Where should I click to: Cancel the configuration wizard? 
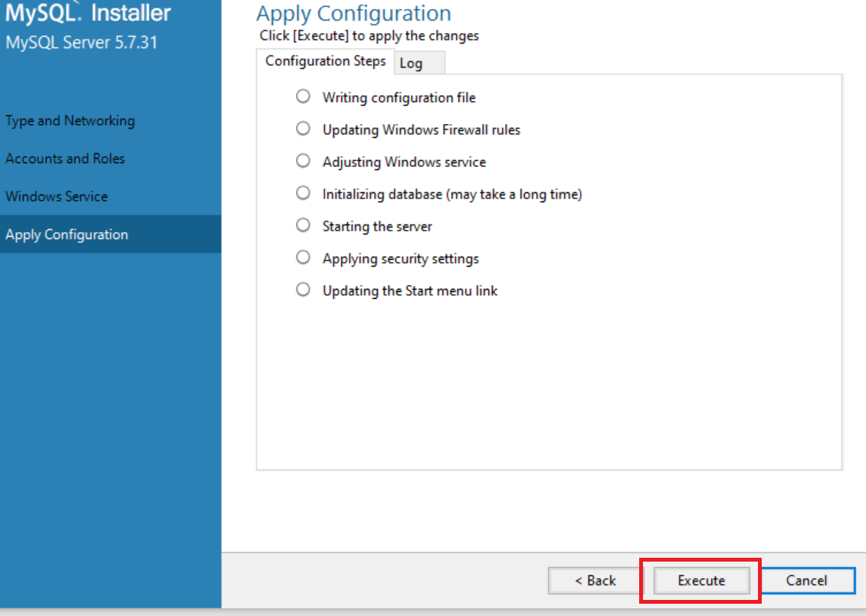pos(807,581)
